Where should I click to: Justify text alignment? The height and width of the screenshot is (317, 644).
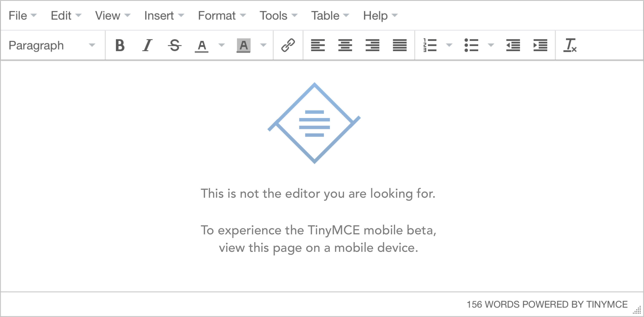[400, 46]
